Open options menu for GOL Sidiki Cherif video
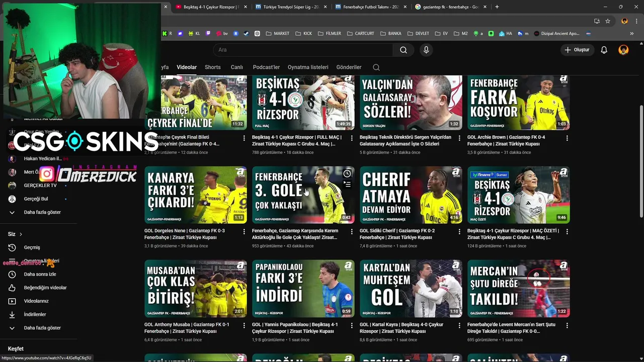The height and width of the screenshot is (362, 644). [459, 231]
